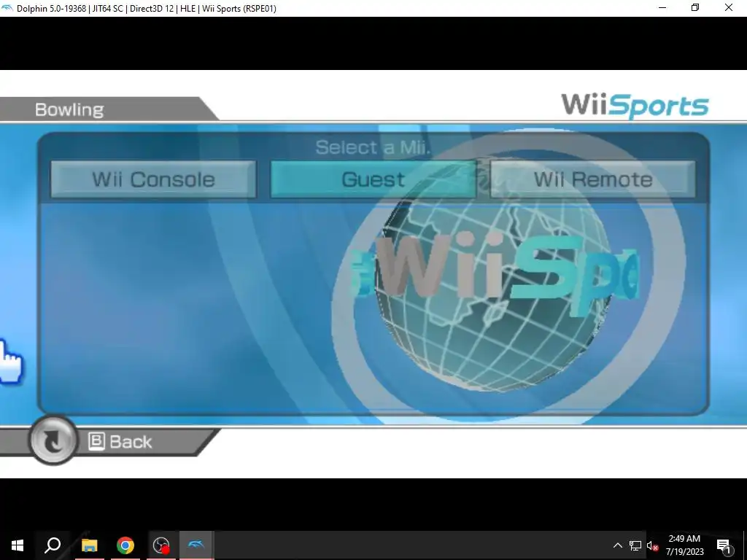The height and width of the screenshot is (560, 747).
Task: Open the clock showing 2:49 AM
Action: click(684, 545)
